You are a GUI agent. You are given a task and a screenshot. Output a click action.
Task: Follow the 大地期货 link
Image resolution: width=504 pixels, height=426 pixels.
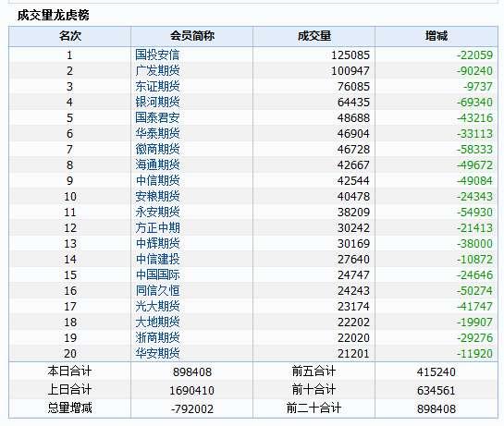(x=157, y=322)
